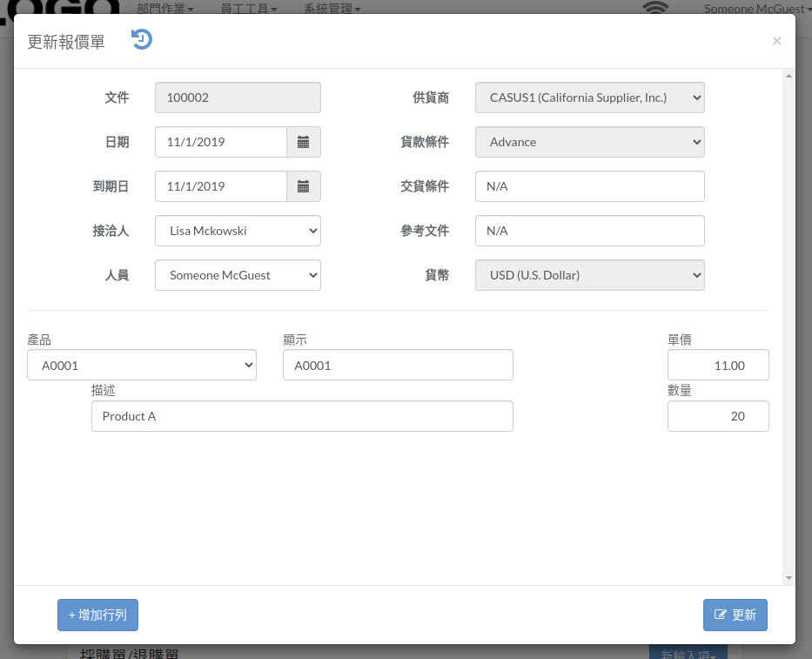This screenshot has height=659, width=812.
Task: Click the 增加行列 add row button
Action: click(x=97, y=615)
